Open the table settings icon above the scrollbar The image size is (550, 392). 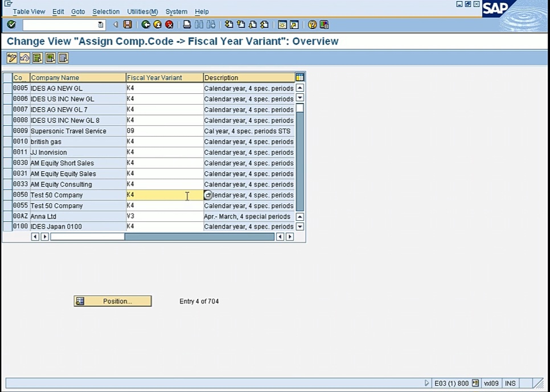[x=299, y=77]
